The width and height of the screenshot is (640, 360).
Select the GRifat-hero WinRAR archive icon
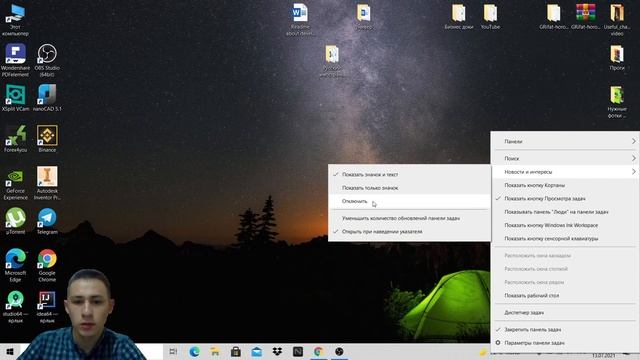[x=585, y=17]
